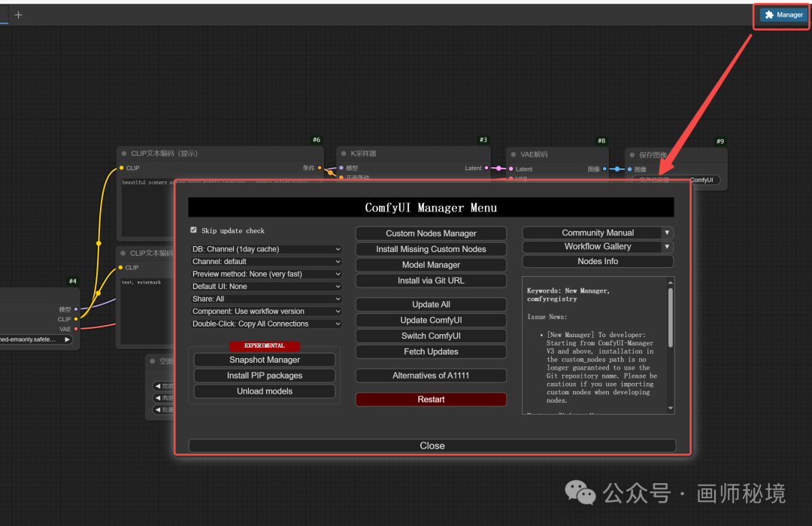Click the beautiful scenery prompt text field

tap(147, 207)
